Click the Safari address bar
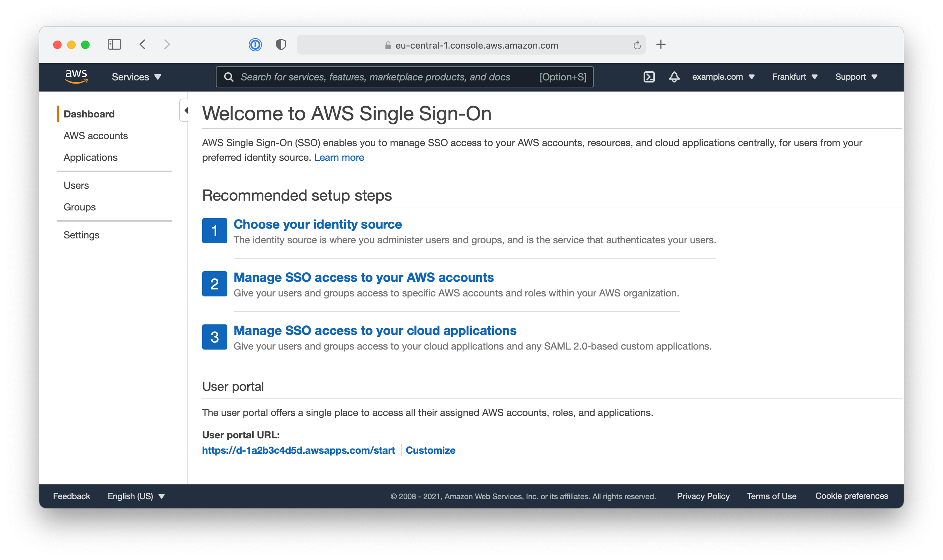 471,45
